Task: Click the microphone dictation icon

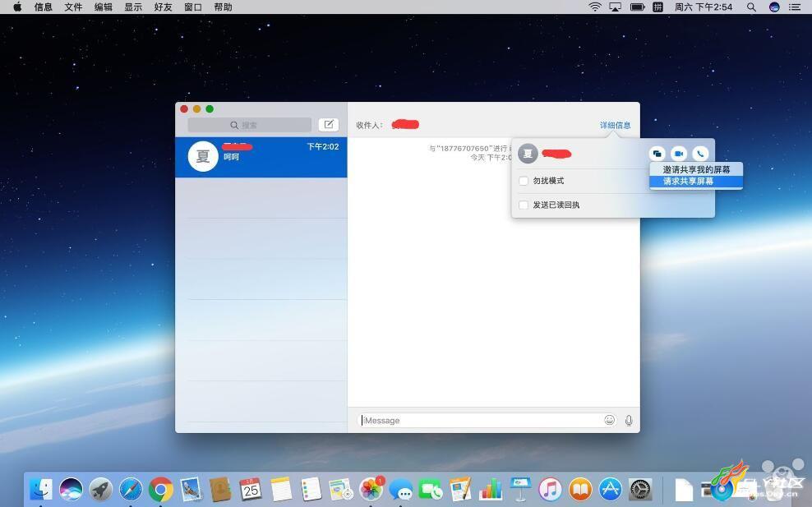Action: click(629, 421)
